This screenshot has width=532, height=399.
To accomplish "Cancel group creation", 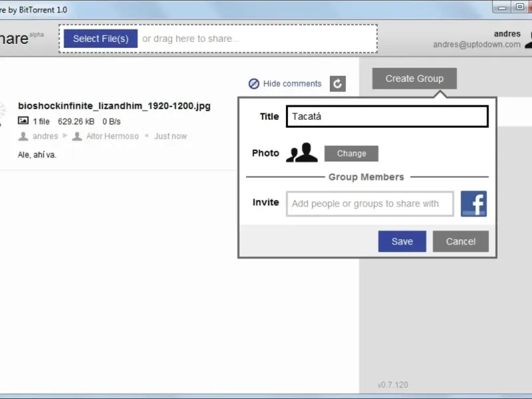I will point(460,241).
